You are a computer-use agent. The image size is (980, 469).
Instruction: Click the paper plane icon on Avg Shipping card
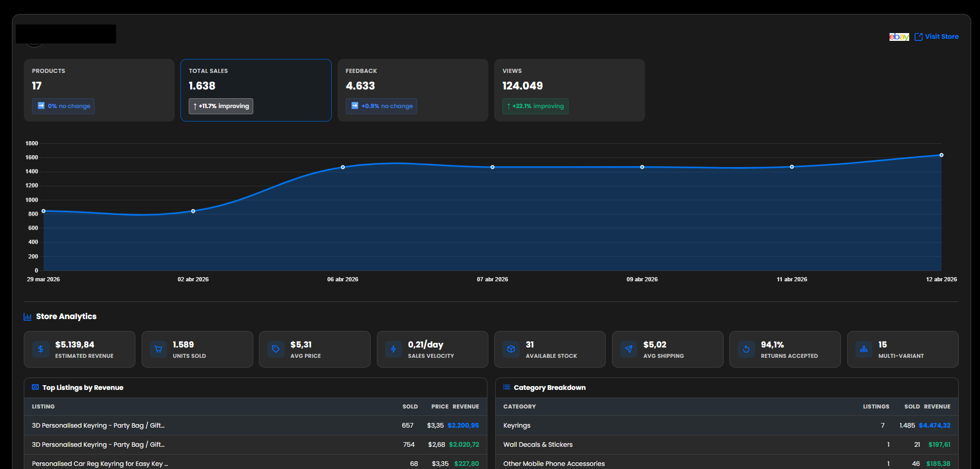[628, 349]
